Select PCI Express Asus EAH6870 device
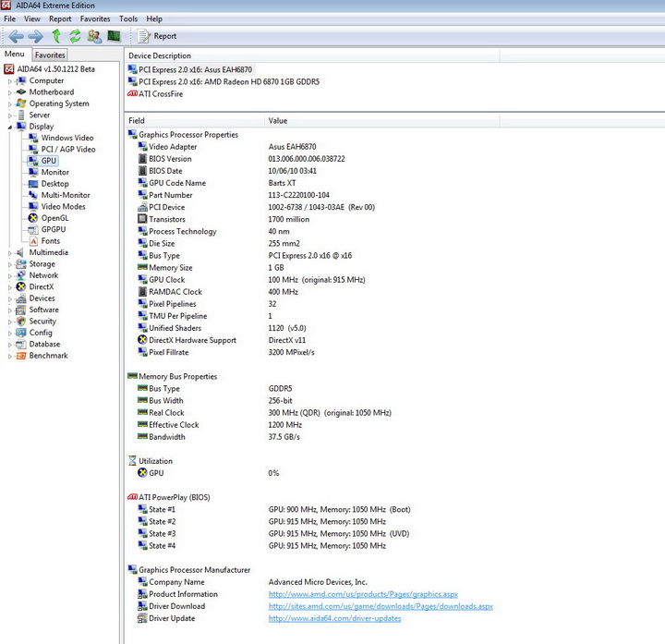The width and height of the screenshot is (665, 644). [x=190, y=69]
